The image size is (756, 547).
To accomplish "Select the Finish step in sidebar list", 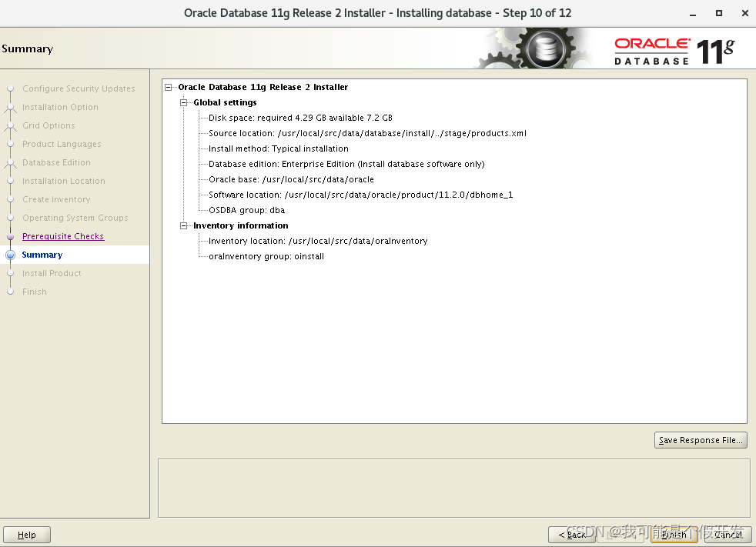I will (x=34, y=292).
